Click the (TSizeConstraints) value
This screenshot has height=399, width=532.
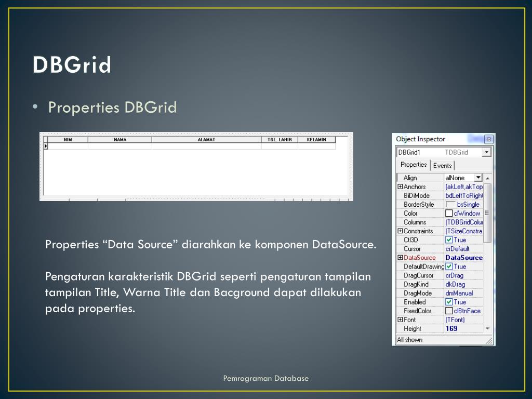pyautogui.click(x=464, y=231)
